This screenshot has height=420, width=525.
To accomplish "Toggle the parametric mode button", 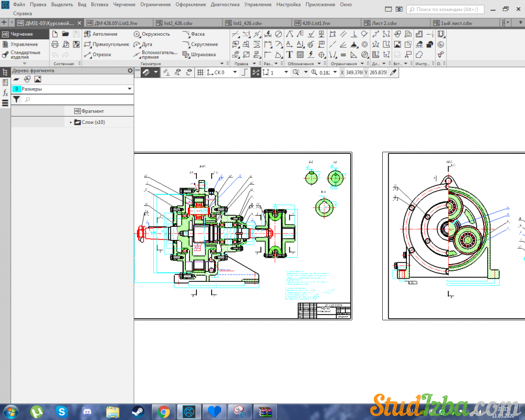I will [x=256, y=72].
